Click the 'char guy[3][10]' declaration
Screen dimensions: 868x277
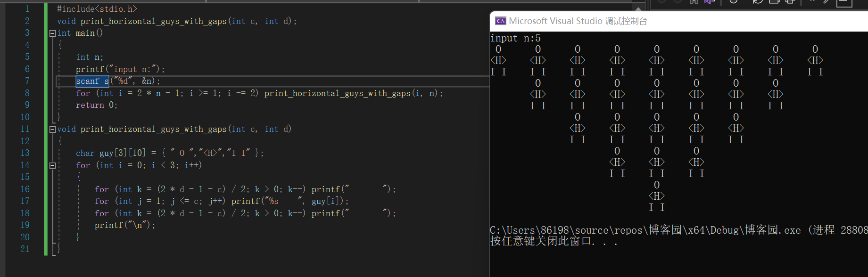coord(170,153)
